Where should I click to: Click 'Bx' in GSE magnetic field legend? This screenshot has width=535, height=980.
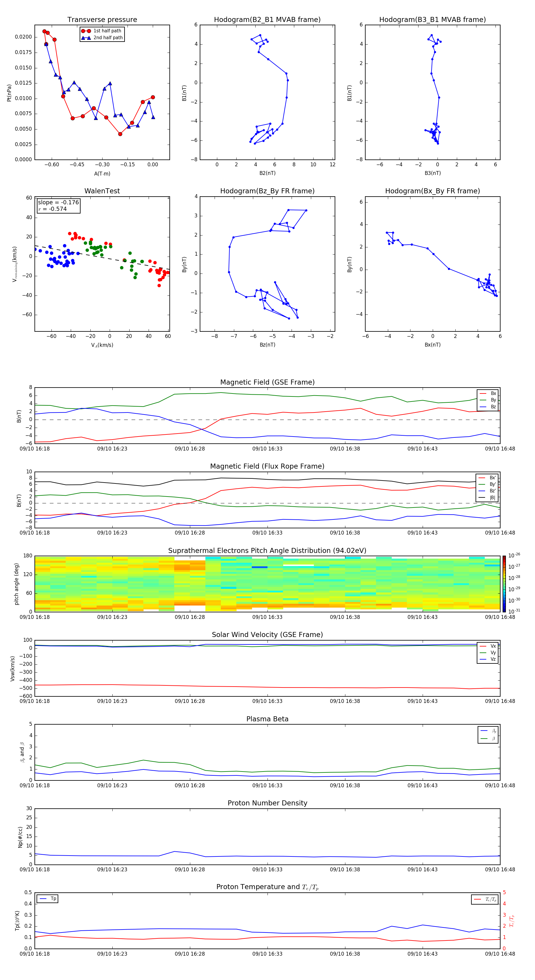488,393
